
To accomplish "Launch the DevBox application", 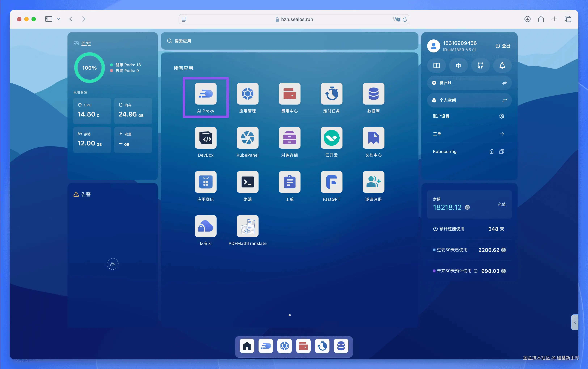I will tap(206, 138).
